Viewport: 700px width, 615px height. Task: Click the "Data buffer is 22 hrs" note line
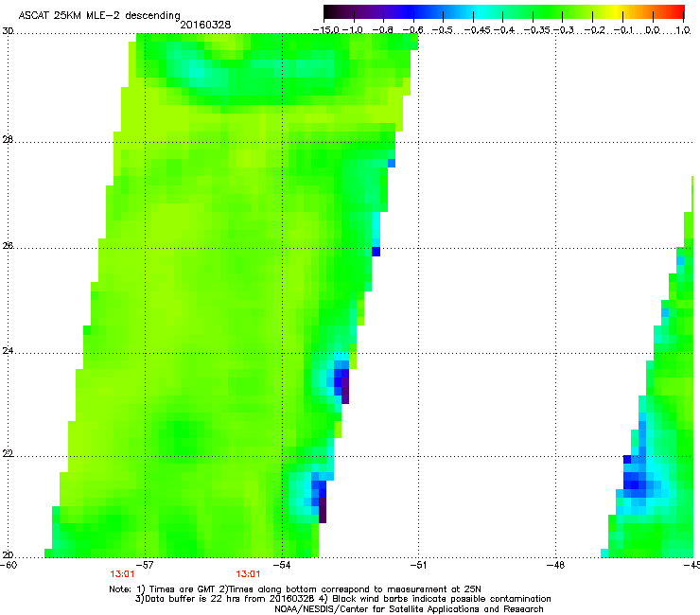pyautogui.click(x=342, y=599)
